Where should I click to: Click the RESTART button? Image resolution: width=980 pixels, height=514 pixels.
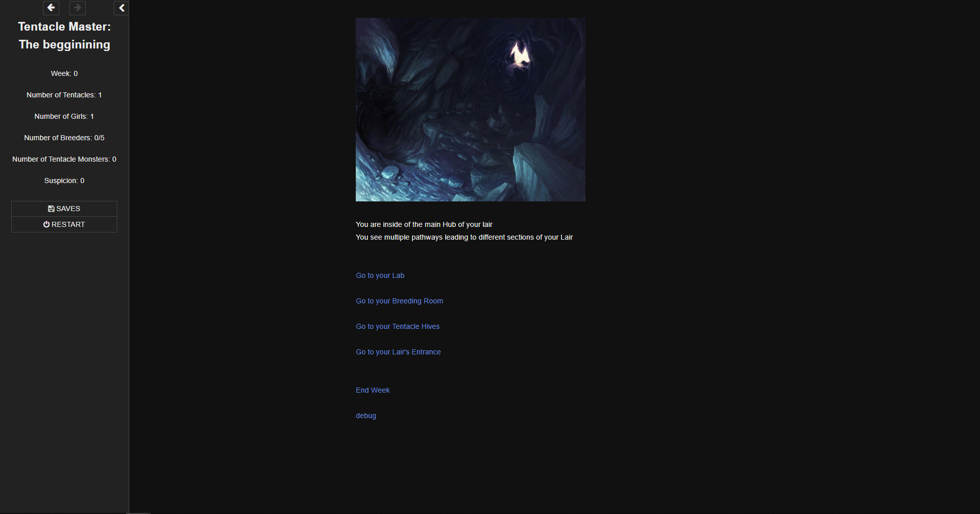[64, 224]
